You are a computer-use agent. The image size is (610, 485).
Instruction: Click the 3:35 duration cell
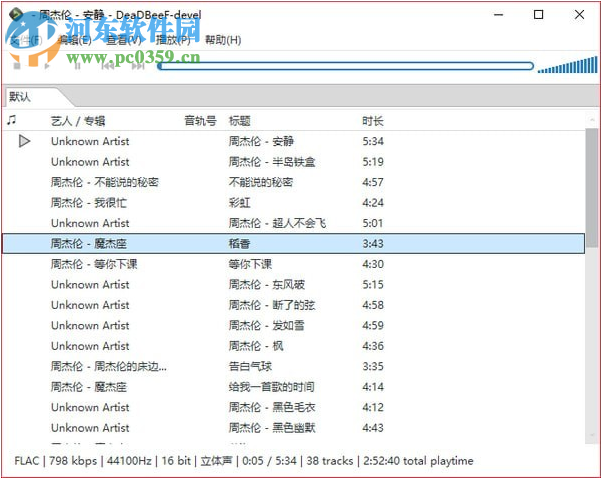(x=373, y=368)
